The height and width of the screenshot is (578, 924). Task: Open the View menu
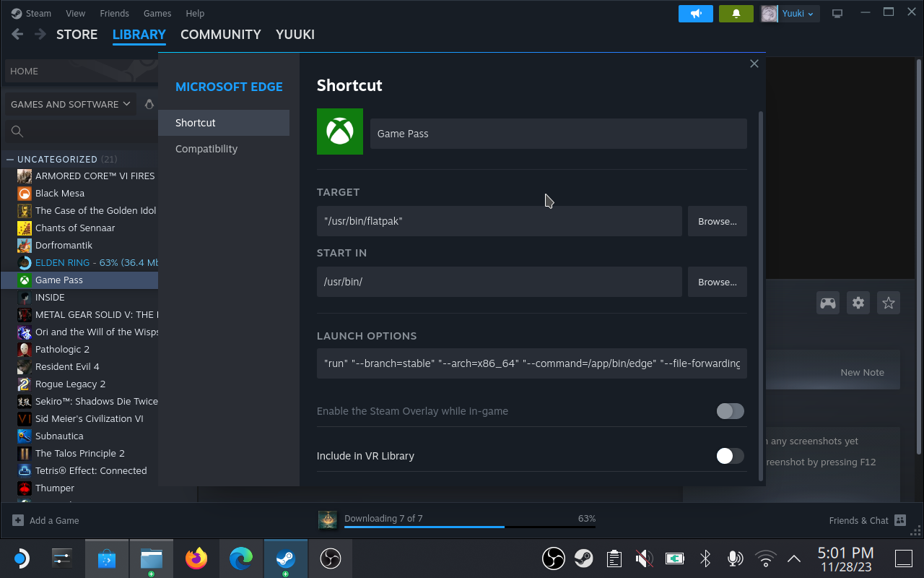click(75, 13)
